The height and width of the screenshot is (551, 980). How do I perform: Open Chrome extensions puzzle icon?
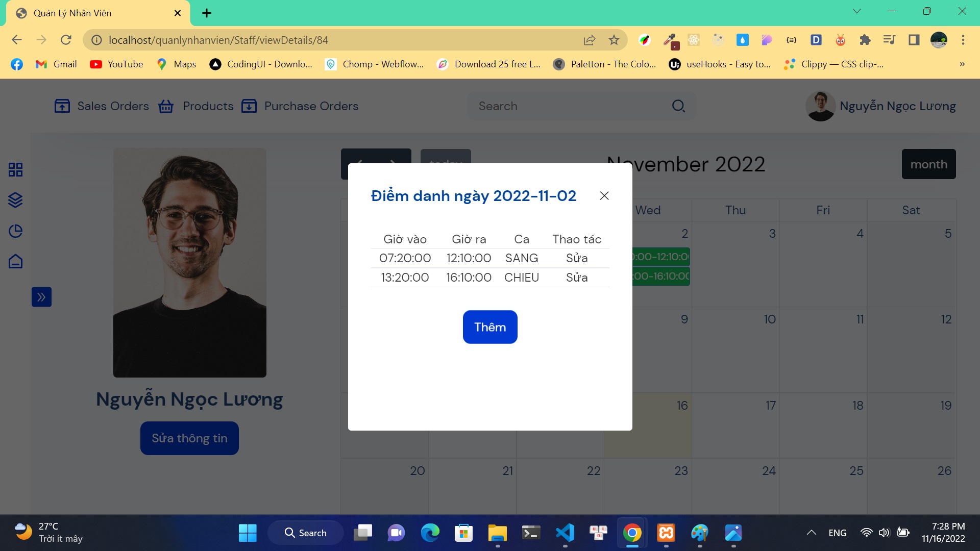(x=865, y=40)
